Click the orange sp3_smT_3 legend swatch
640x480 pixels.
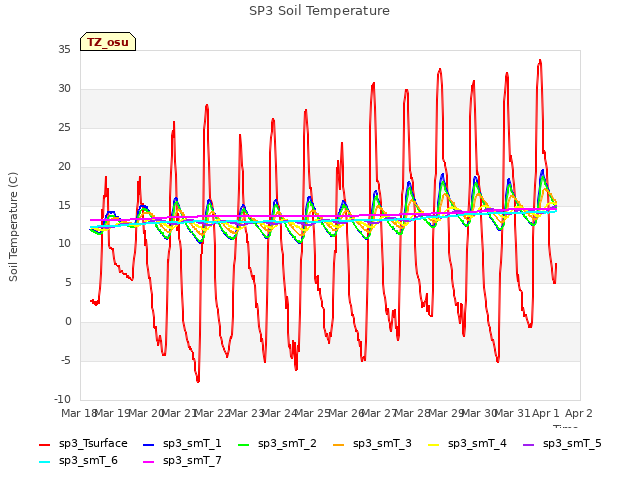click(x=339, y=444)
